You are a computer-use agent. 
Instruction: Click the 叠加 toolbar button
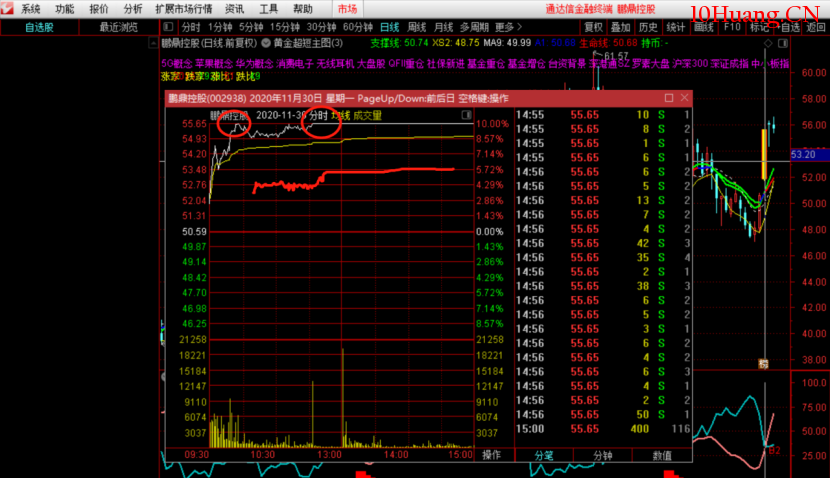620,27
